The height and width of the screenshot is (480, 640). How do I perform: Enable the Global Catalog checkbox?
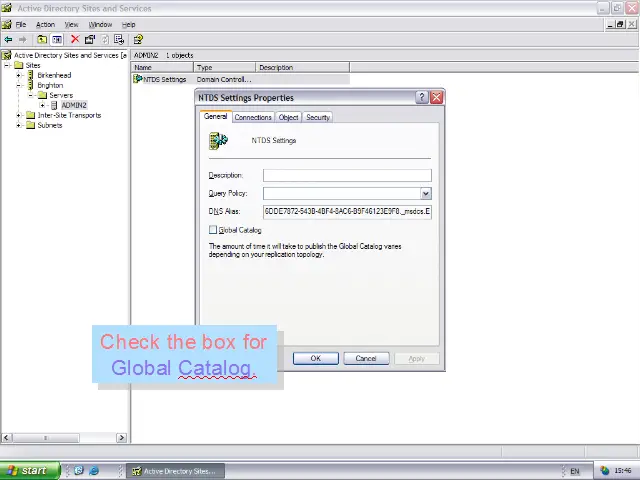(x=213, y=230)
